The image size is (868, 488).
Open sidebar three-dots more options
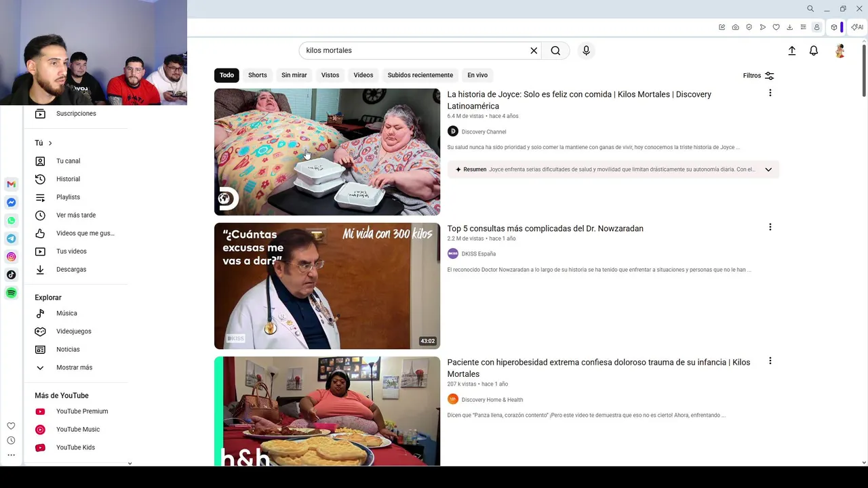[11, 455]
